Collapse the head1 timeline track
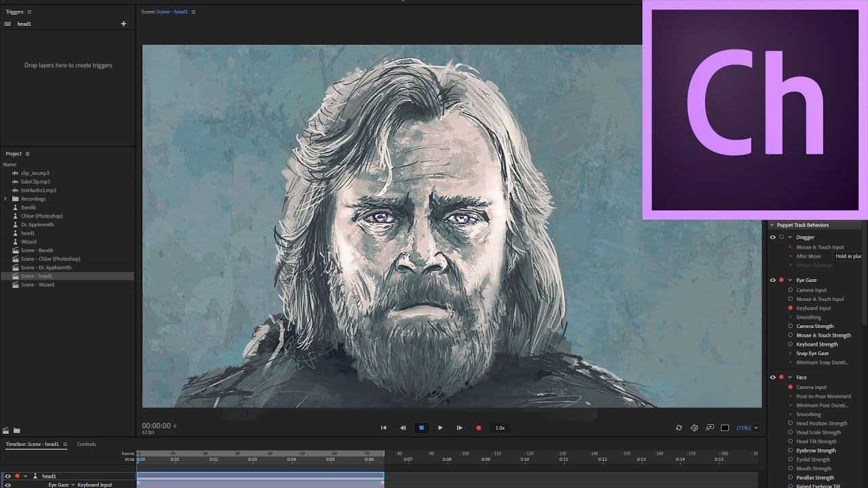 (25, 476)
